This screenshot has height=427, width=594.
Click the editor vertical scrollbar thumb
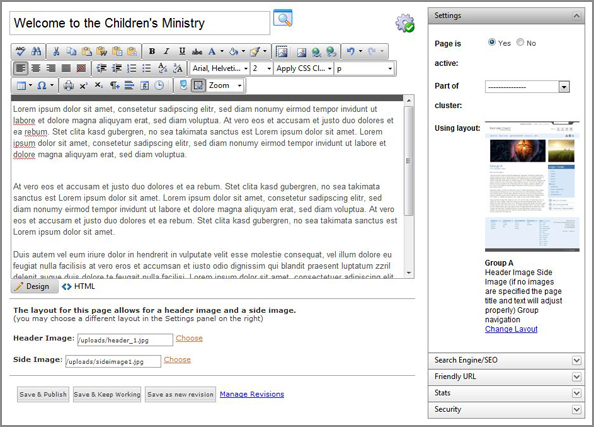408,161
